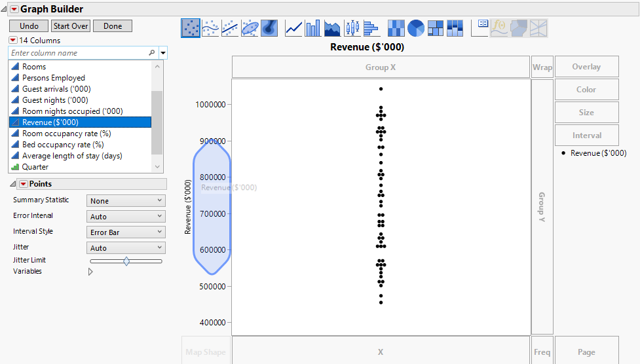The image size is (640, 364).
Task: Select the Bar chart icon
Action: [313, 28]
